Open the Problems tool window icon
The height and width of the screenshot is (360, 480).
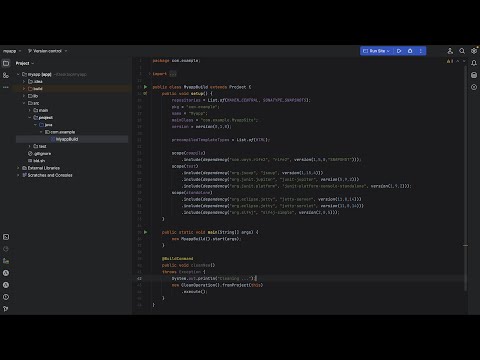(x=6, y=297)
